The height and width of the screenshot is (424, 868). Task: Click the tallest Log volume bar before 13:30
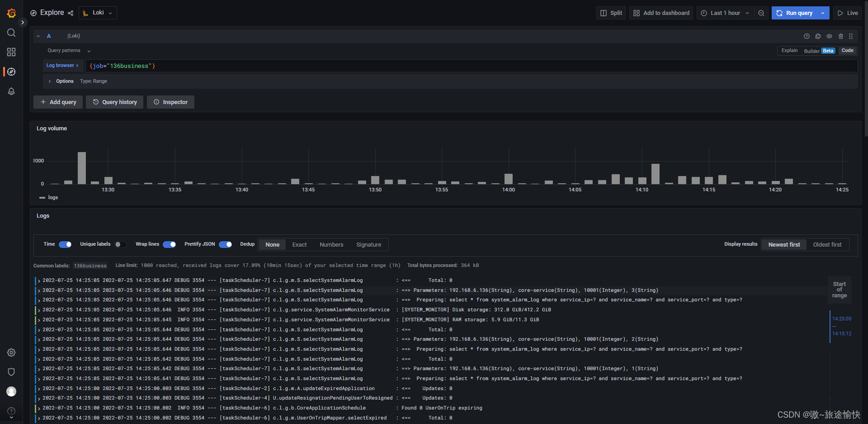(82, 168)
